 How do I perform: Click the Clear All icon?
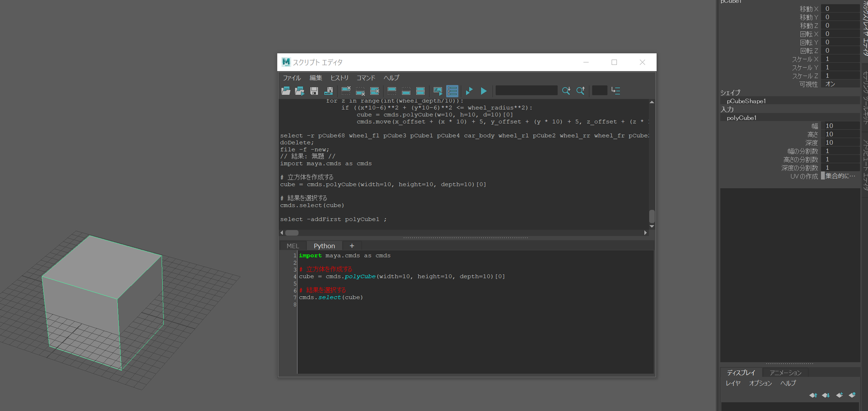pyautogui.click(x=375, y=91)
